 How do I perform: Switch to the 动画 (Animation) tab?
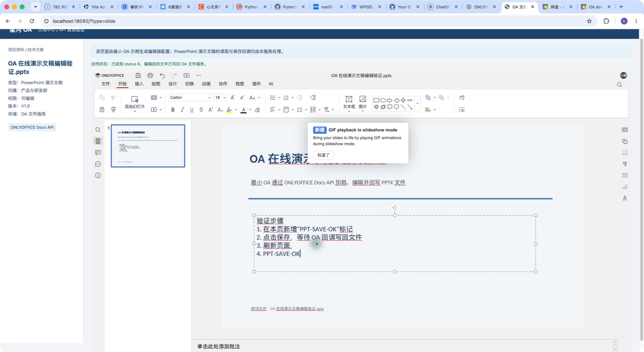coord(206,84)
